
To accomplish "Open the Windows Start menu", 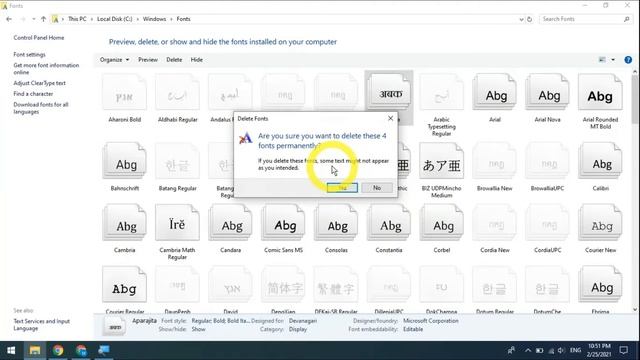I will pos(11,350).
